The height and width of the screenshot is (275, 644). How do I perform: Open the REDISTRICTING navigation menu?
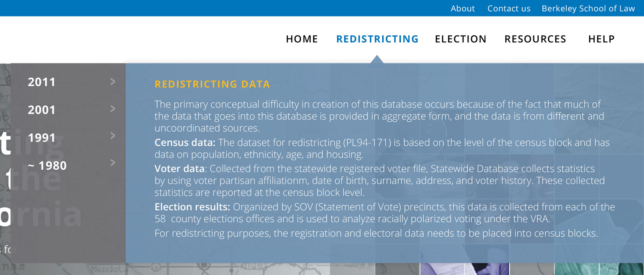pyautogui.click(x=378, y=39)
